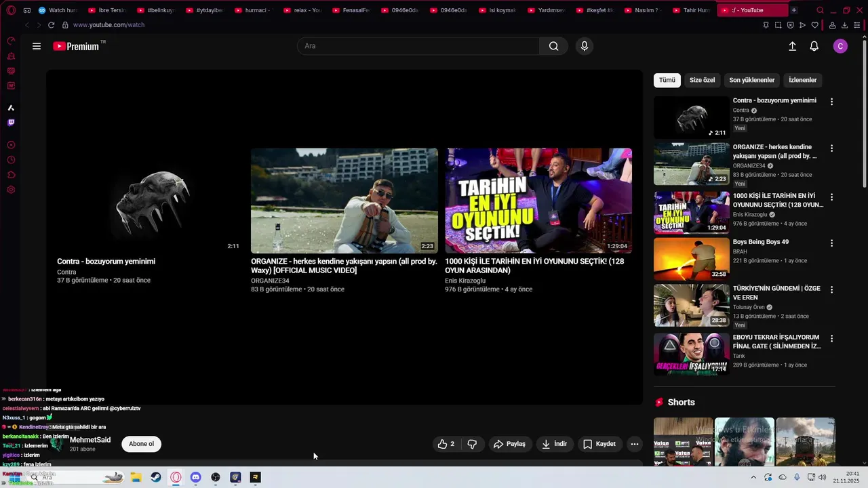Select the Size özel filter chip
This screenshot has height=488, width=868.
click(702, 80)
